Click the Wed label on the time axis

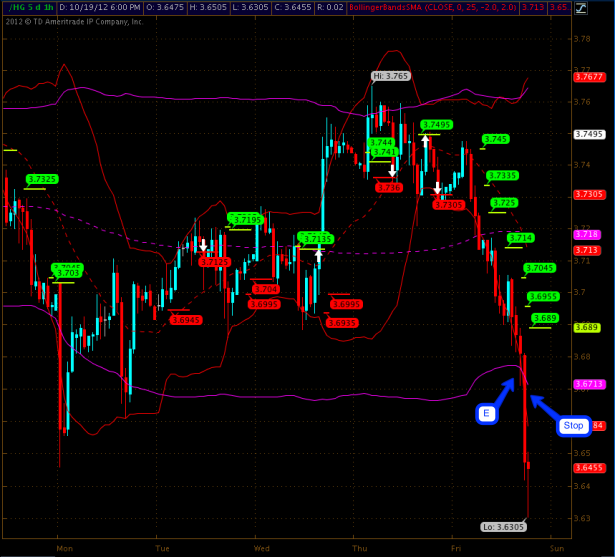[x=263, y=548]
